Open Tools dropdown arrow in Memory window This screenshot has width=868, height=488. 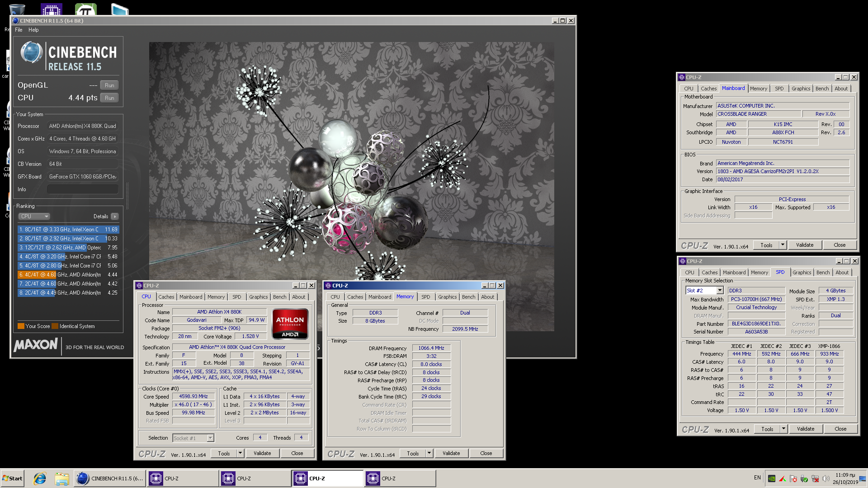click(429, 453)
